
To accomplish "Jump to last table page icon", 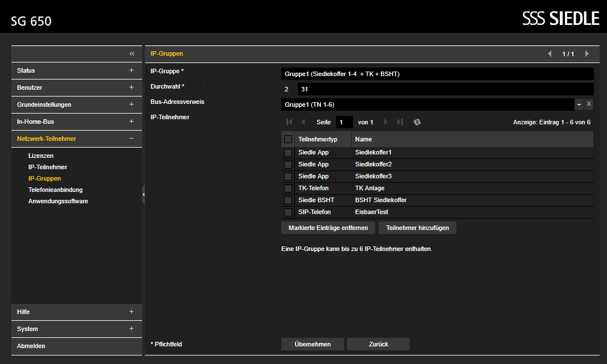I will tap(400, 122).
